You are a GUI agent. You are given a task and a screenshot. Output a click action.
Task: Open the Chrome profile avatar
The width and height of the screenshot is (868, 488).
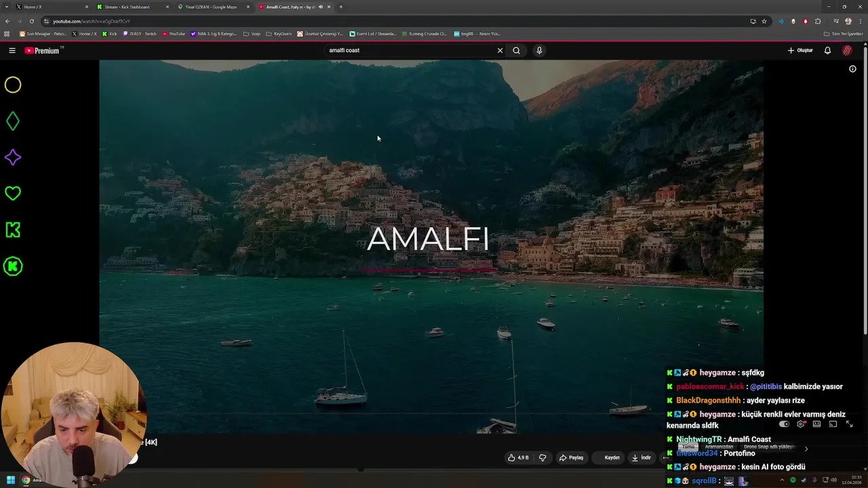848,21
